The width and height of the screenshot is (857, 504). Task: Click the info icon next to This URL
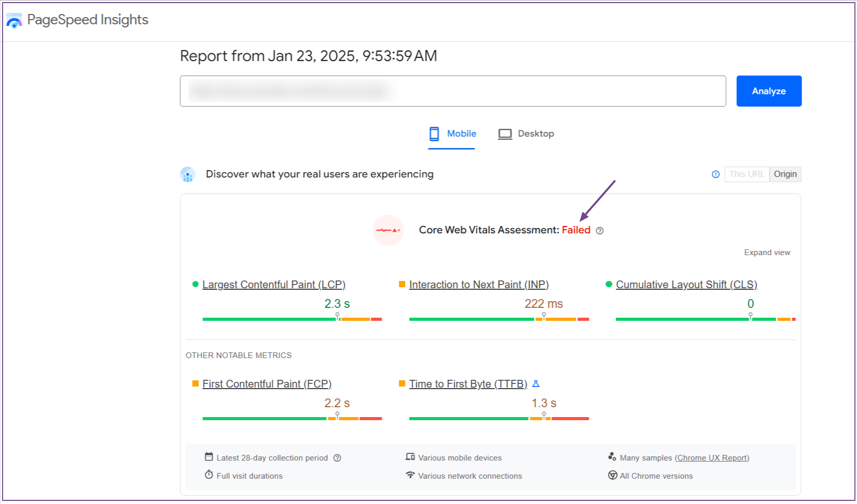[x=716, y=174]
